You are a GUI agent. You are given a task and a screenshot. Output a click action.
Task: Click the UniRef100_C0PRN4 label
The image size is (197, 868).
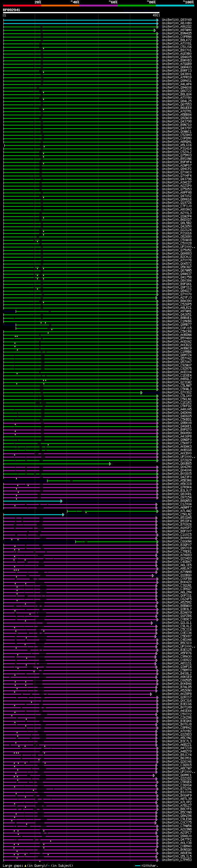click(x=177, y=37)
